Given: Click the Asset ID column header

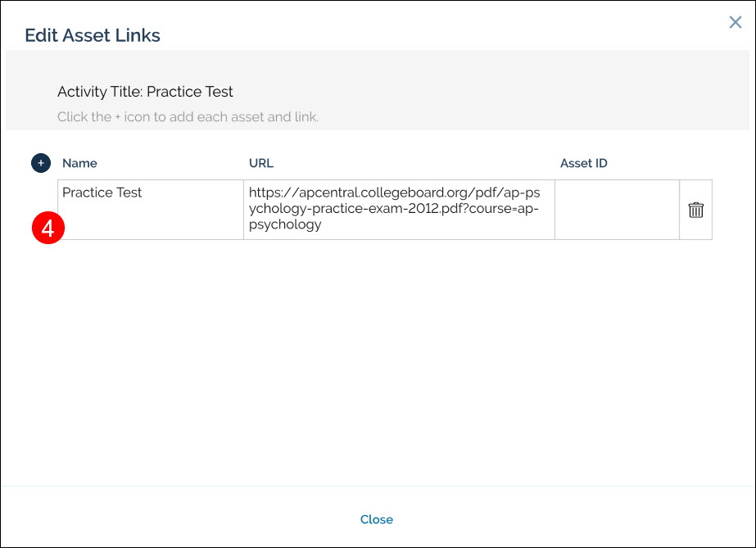Looking at the screenshot, I should (x=583, y=163).
